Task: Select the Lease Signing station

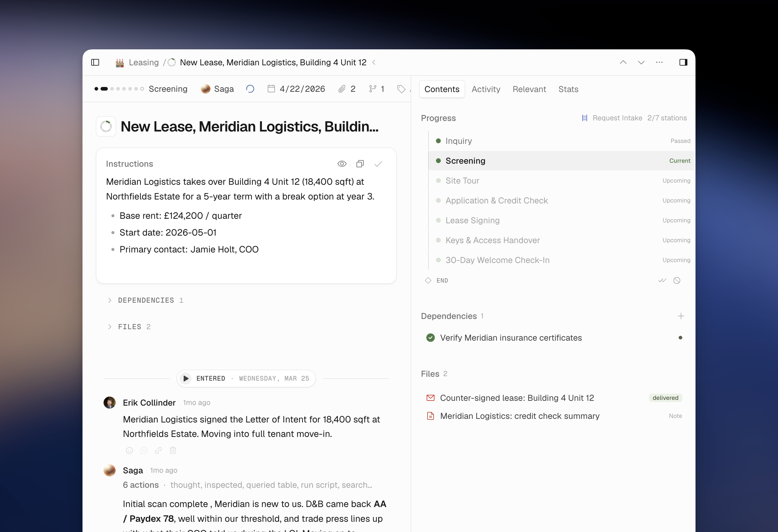Action: tap(562, 220)
